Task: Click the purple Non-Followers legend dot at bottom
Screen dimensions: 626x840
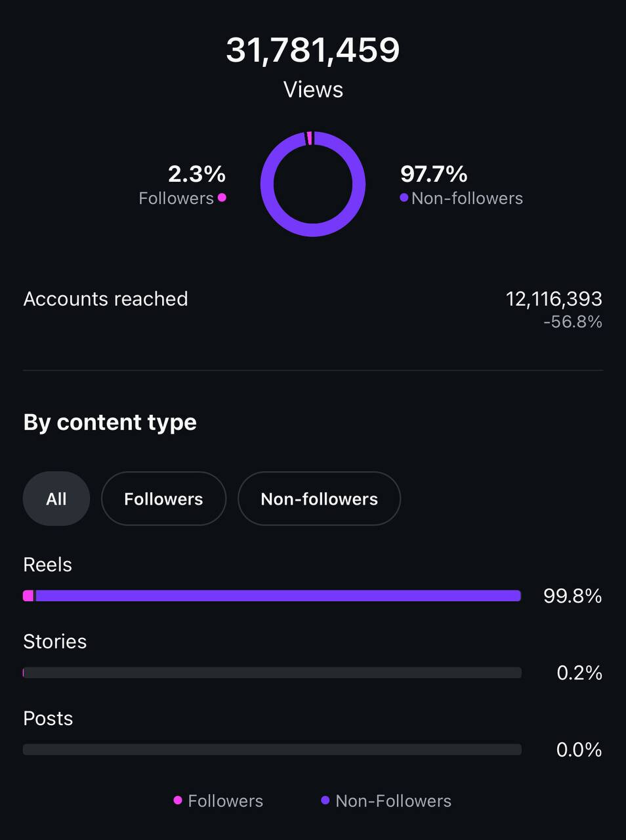Action: (325, 800)
